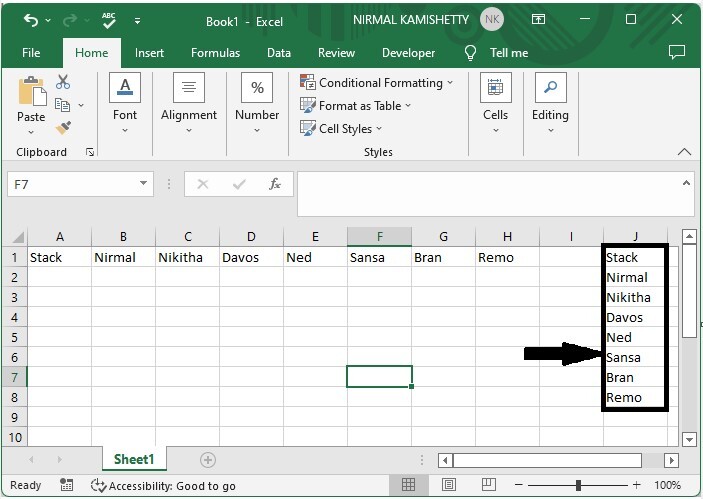Switch to Normal view in status bar
This screenshot has height=499, width=703.
[408, 485]
